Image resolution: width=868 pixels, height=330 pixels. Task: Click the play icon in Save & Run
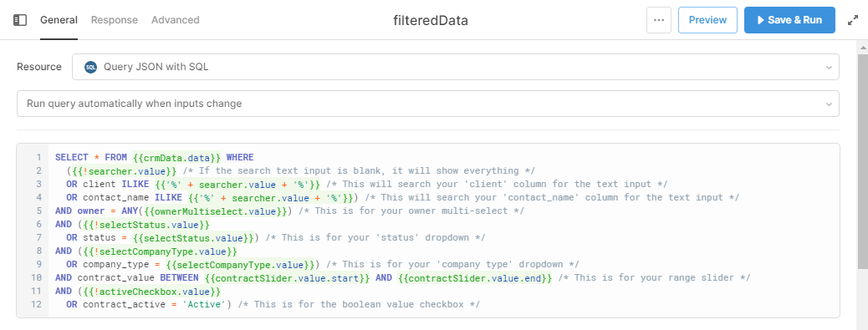(x=761, y=20)
